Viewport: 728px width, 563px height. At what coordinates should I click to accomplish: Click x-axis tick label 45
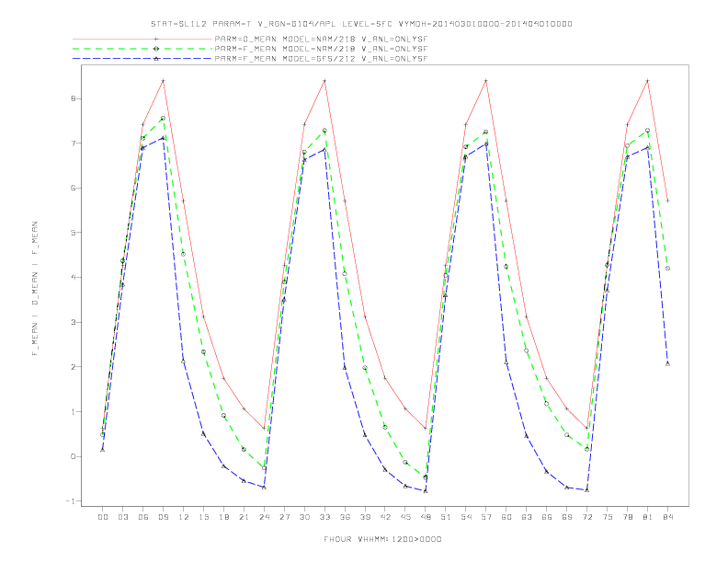pyautogui.click(x=405, y=517)
